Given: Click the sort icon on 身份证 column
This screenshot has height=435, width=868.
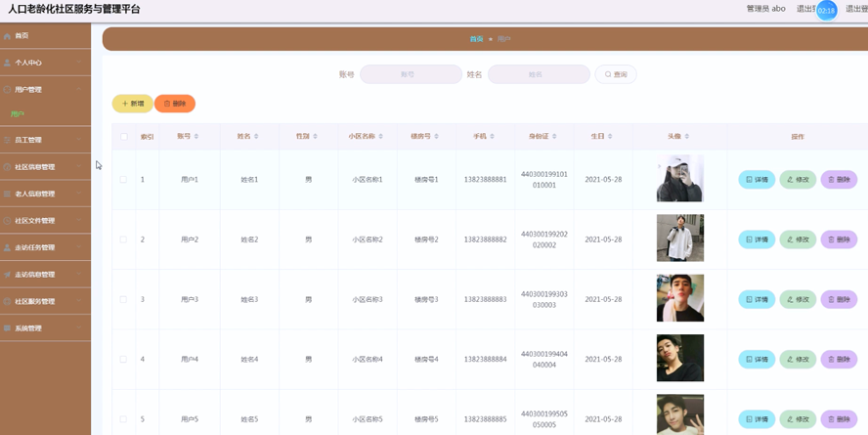Looking at the screenshot, I should 554,136.
